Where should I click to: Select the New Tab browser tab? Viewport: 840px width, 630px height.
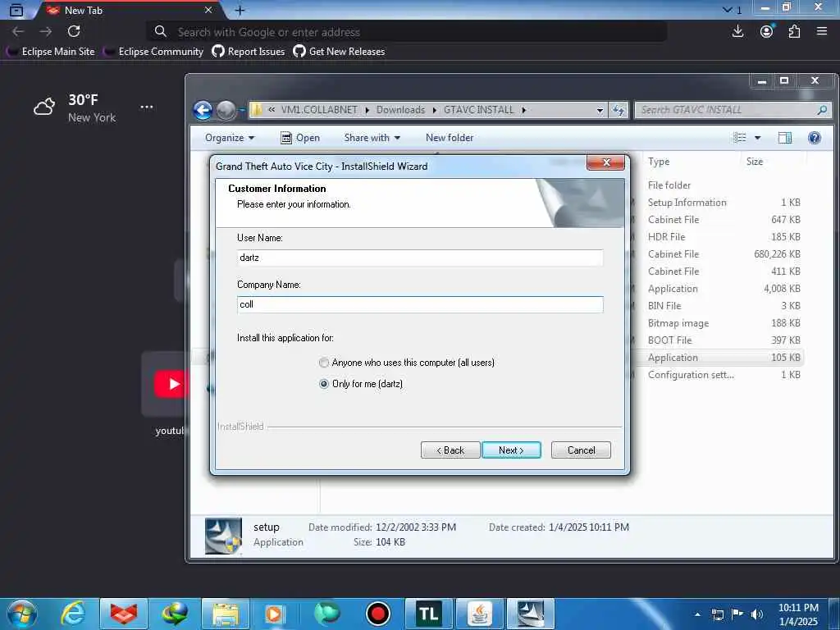point(129,10)
